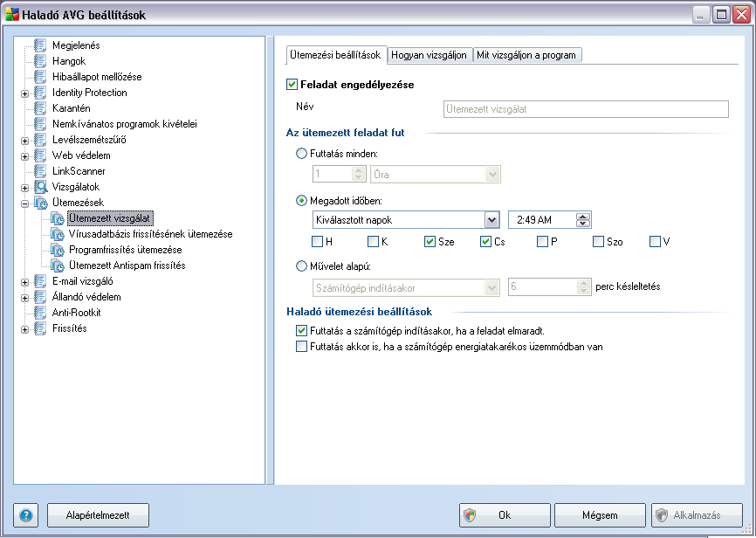Click the Nemkívánatos programok kivételei icon

(40, 124)
